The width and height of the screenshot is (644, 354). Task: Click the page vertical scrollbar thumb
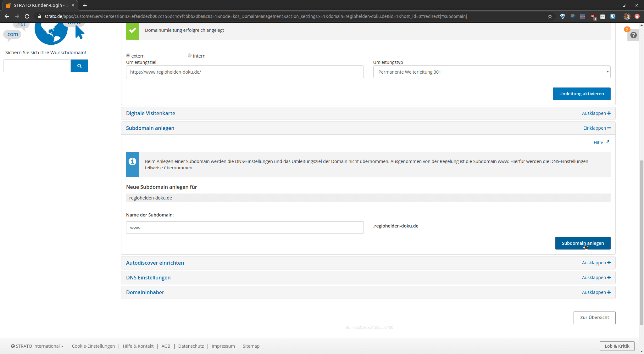[x=641, y=242]
